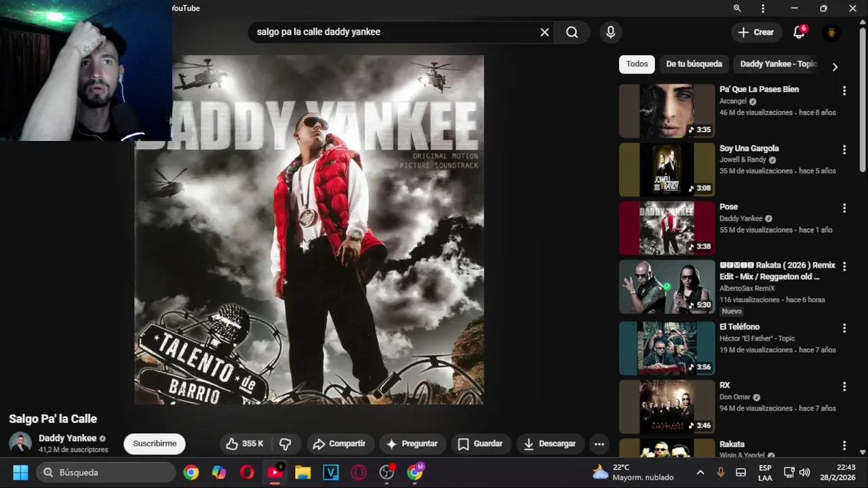Select the Daddy Yankee - Topic chip
Image resolution: width=868 pixels, height=488 pixels.
[x=778, y=64]
